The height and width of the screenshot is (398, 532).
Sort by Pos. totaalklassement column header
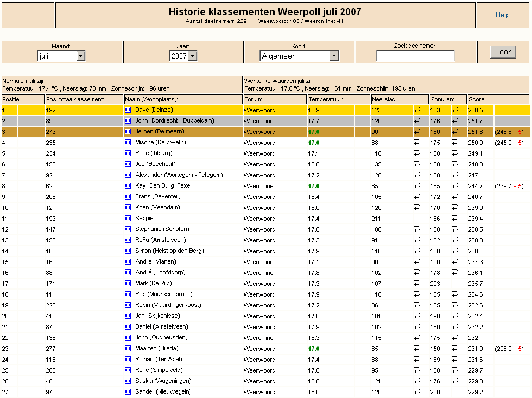click(x=75, y=99)
